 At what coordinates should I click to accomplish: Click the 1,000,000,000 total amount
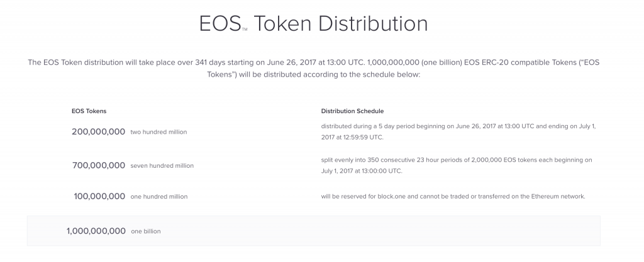96,231
